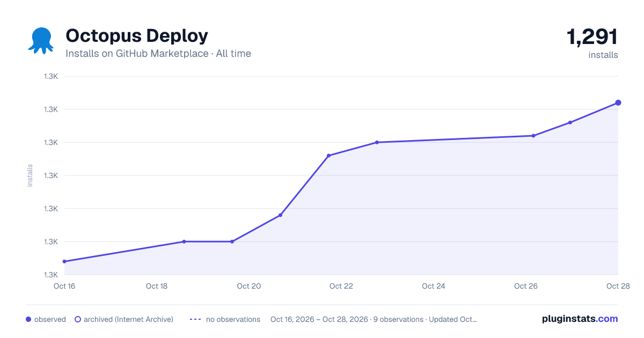Select the large final data point at Oct 28
This screenshot has height=338, width=644.
point(618,102)
